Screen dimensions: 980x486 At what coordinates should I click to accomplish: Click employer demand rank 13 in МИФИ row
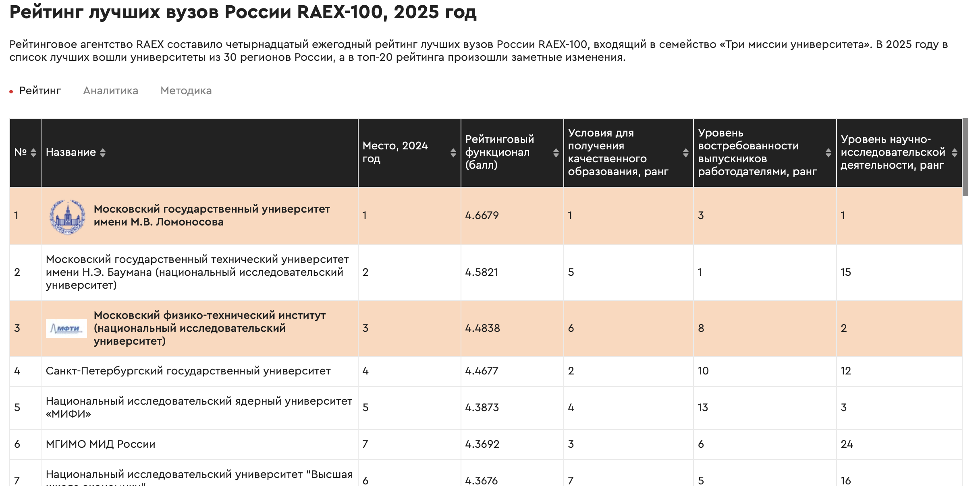coord(703,407)
